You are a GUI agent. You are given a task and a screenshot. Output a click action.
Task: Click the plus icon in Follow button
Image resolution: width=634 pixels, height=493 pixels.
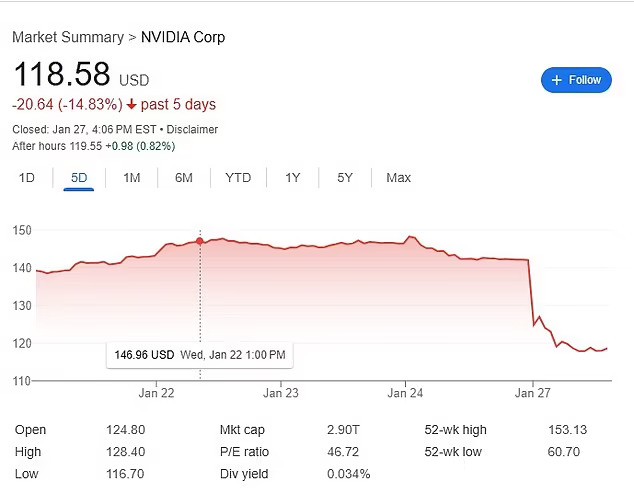(556, 80)
